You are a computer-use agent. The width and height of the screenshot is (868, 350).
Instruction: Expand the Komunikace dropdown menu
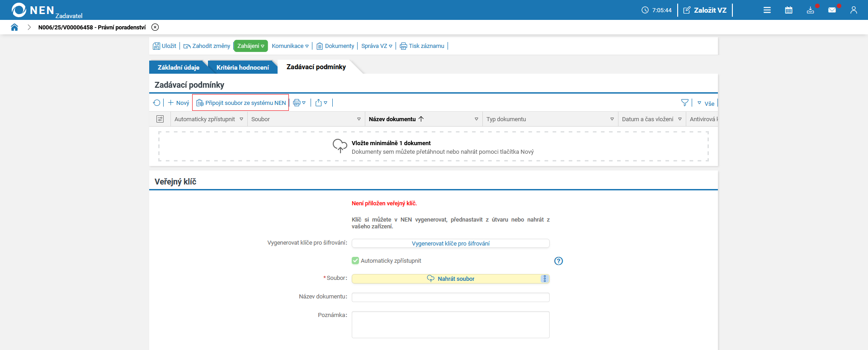tap(290, 46)
